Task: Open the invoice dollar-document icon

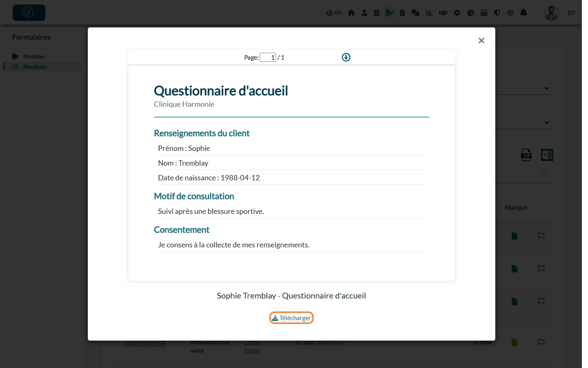Action: [402, 13]
